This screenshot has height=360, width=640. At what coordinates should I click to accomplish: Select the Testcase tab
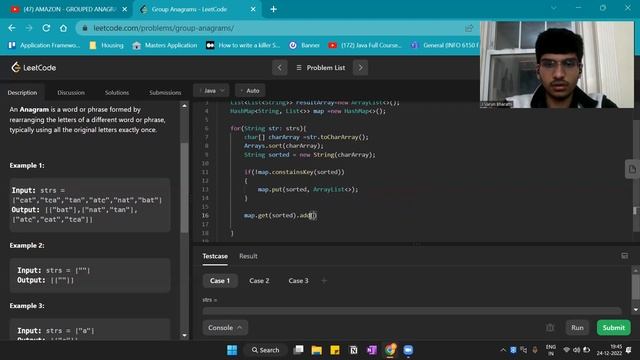tap(215, 256)
